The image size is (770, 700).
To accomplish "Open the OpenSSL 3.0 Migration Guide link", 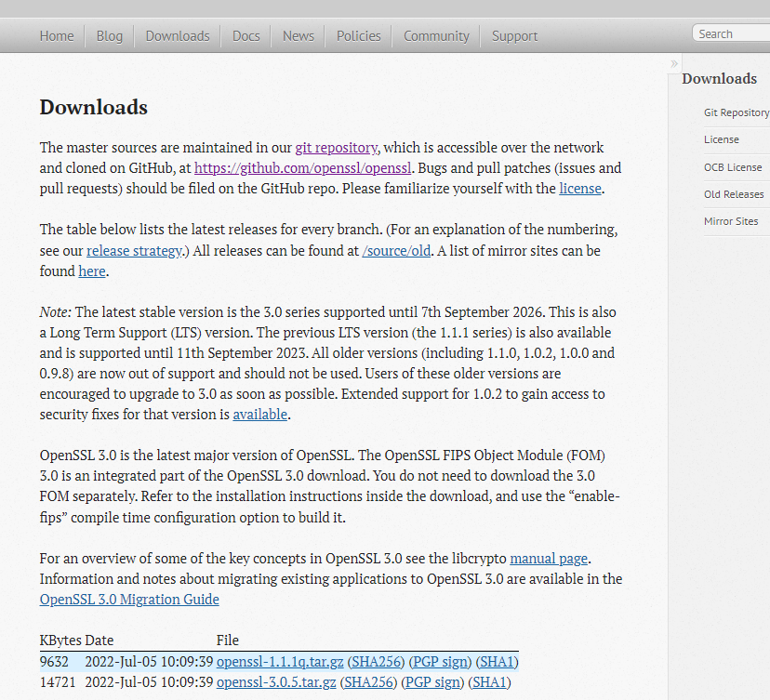I will coord(129,600).
